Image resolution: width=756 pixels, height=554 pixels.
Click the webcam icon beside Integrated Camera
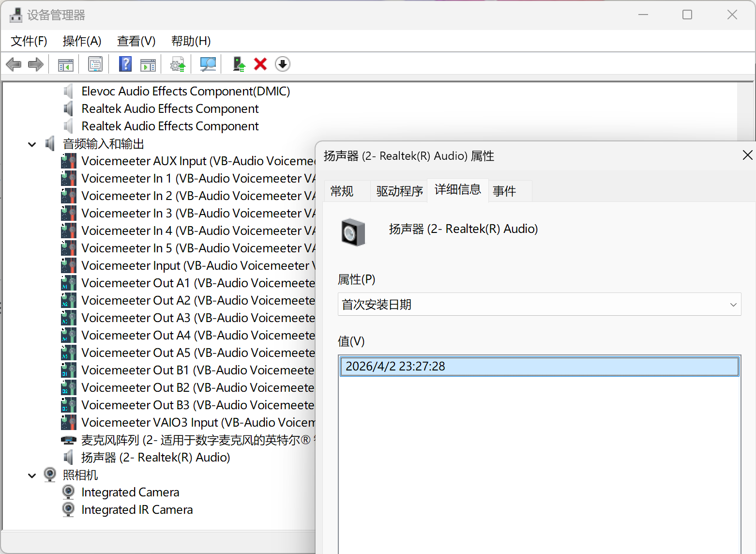pos(69,492)
